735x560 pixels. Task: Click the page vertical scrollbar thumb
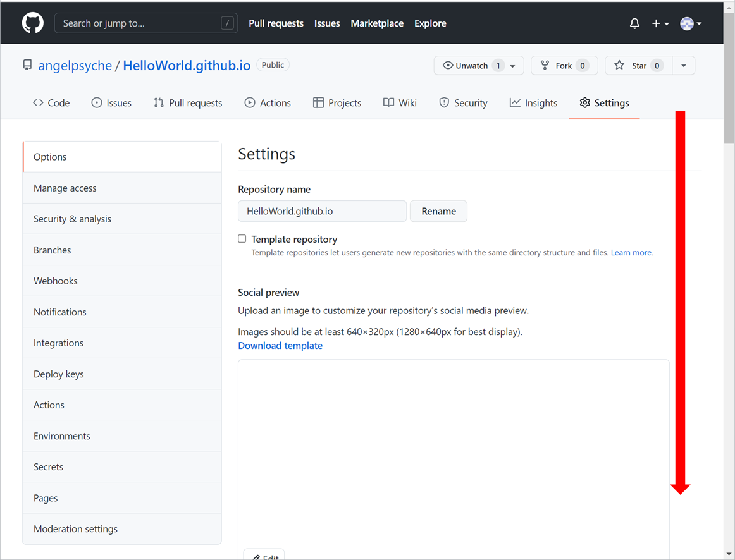pyautogui.click(x=729, y=78)
